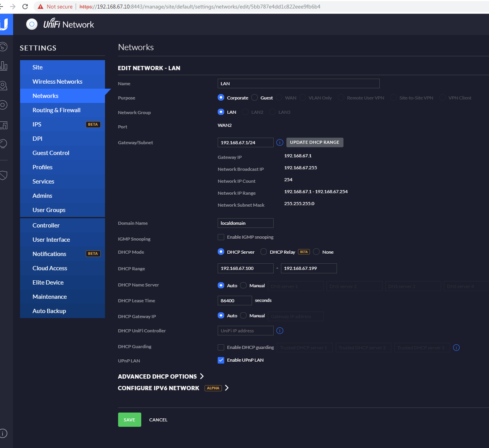Select None for DHCP Mode
The image size is (489, 448).
pos(316,252)
